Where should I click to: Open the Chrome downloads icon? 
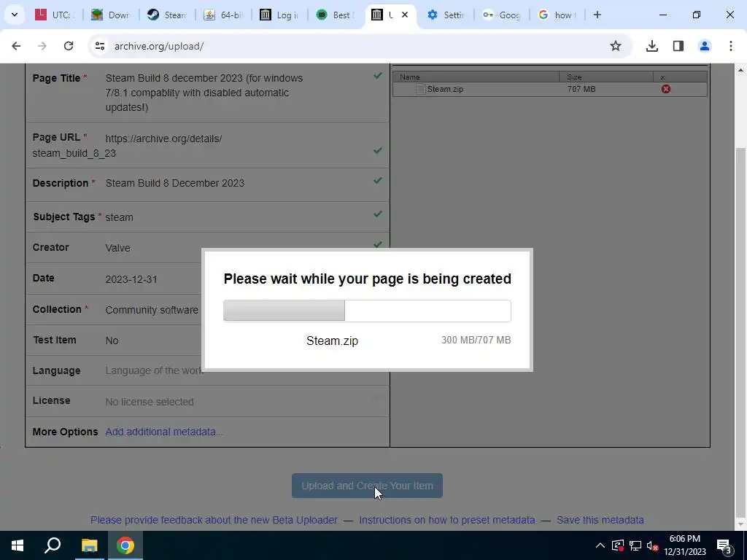[x=651, y=46]
